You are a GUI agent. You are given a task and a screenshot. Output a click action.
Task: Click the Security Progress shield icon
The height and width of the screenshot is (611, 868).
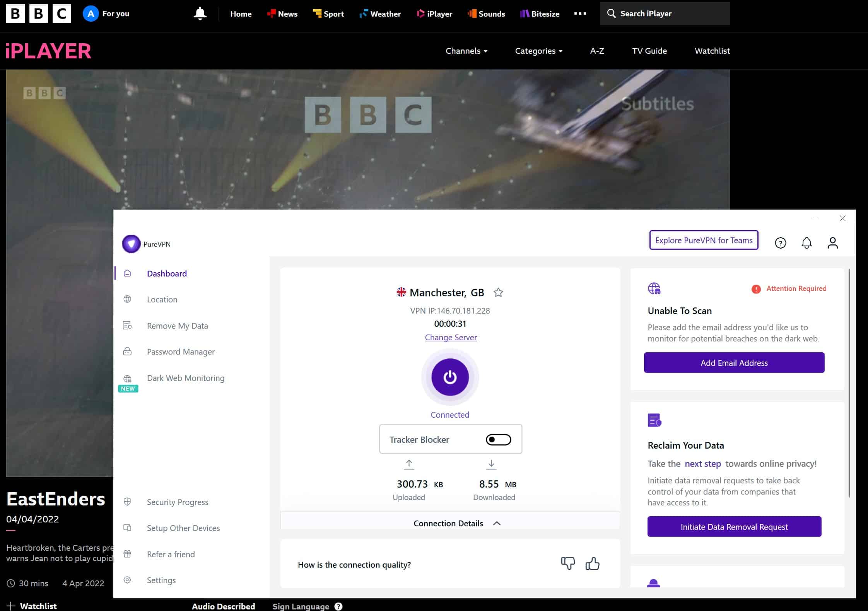(127, 502)
